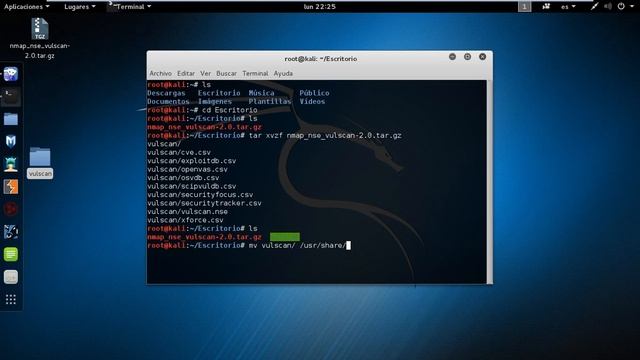Click the Imágenes directory name
The height and width of the screenshot is (360, 640).
tap(215, 102)
